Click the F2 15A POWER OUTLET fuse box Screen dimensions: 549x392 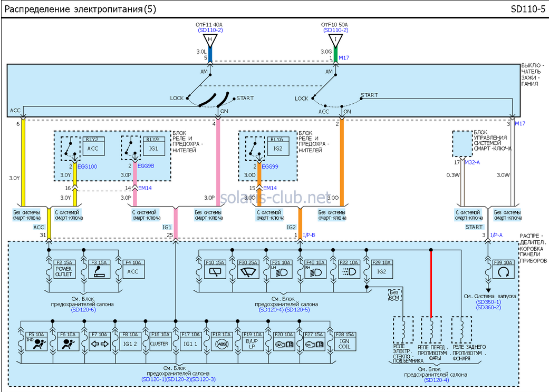tap(64, 269)
